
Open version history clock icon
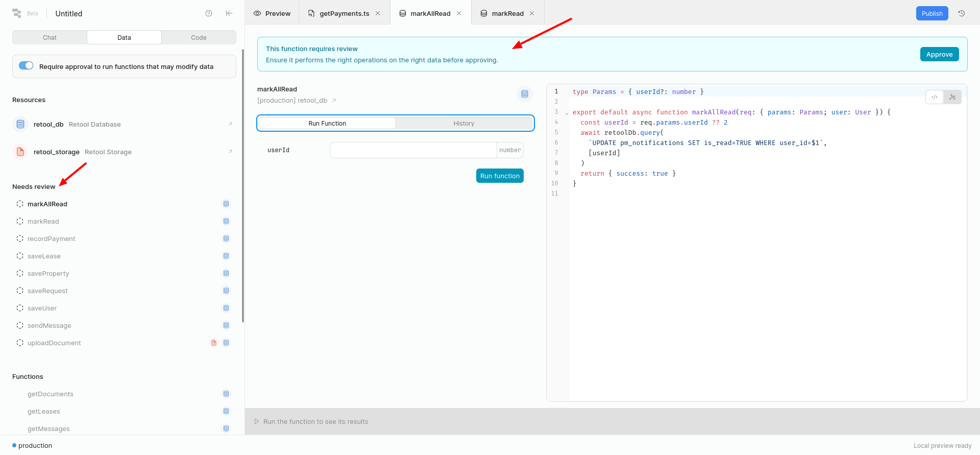962,13
